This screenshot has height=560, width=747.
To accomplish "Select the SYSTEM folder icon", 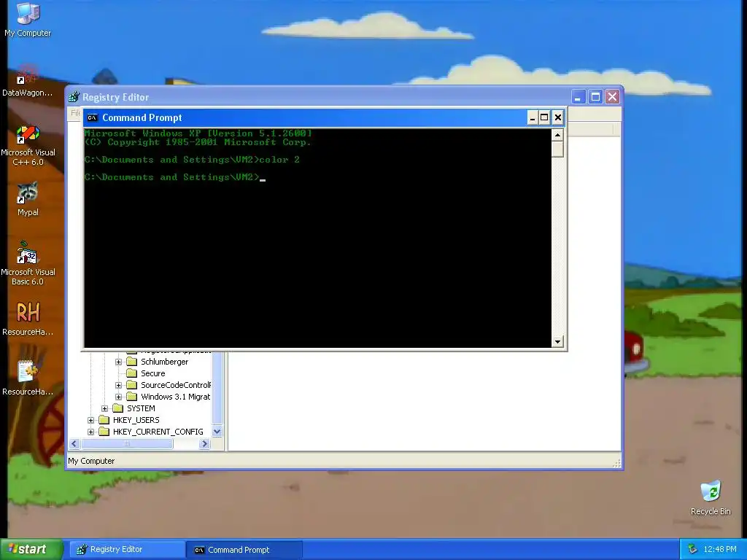I will click(117, 408).
